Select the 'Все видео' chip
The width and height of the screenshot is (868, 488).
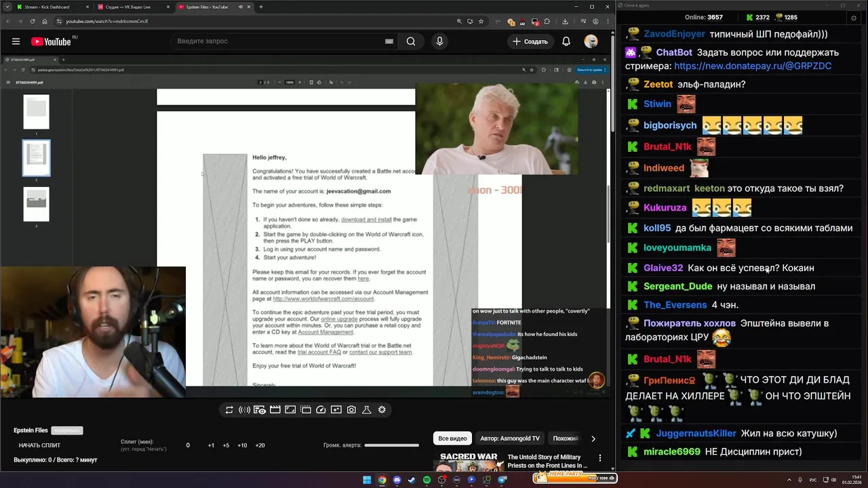(452, 439)
